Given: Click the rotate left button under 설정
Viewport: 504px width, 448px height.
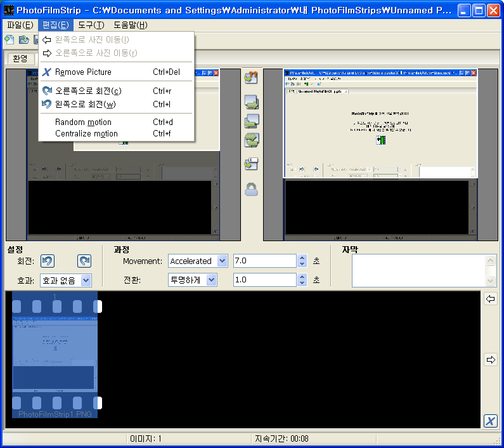Looking at the screenshot, I should click(x=47, y=261).
